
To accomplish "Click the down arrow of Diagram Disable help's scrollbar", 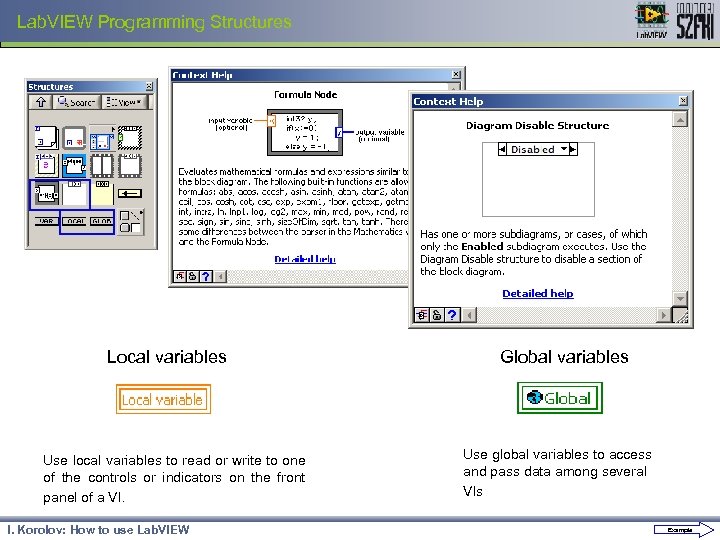I will point(680,298).
